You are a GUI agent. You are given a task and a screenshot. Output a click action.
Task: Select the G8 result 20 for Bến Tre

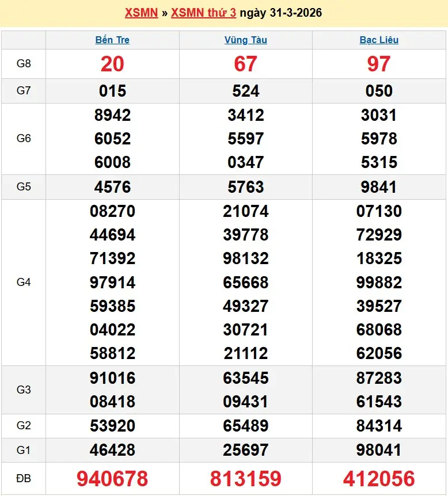tap(112, 64)
